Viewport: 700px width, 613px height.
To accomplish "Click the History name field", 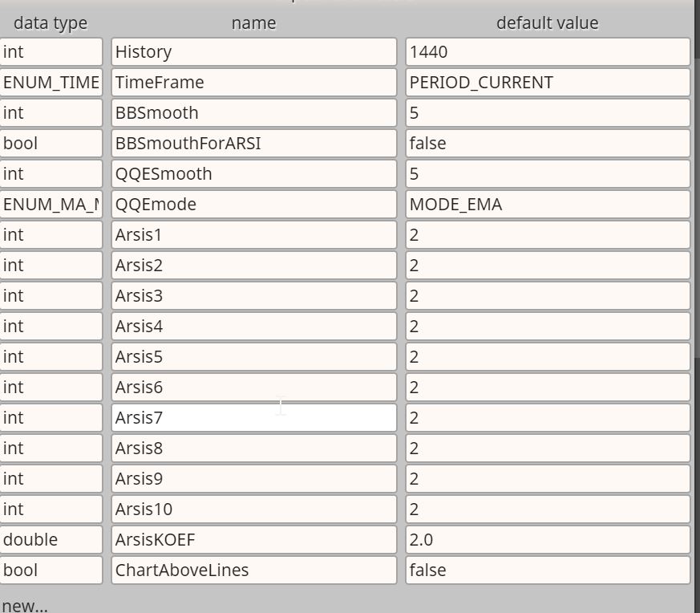I will pyautogui.click(x=253, y=52).
